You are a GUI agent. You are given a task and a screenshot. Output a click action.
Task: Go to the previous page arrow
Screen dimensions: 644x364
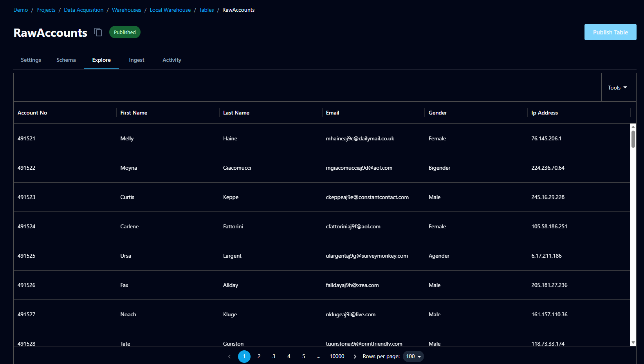pyautogui.click(x=229, y=357)
